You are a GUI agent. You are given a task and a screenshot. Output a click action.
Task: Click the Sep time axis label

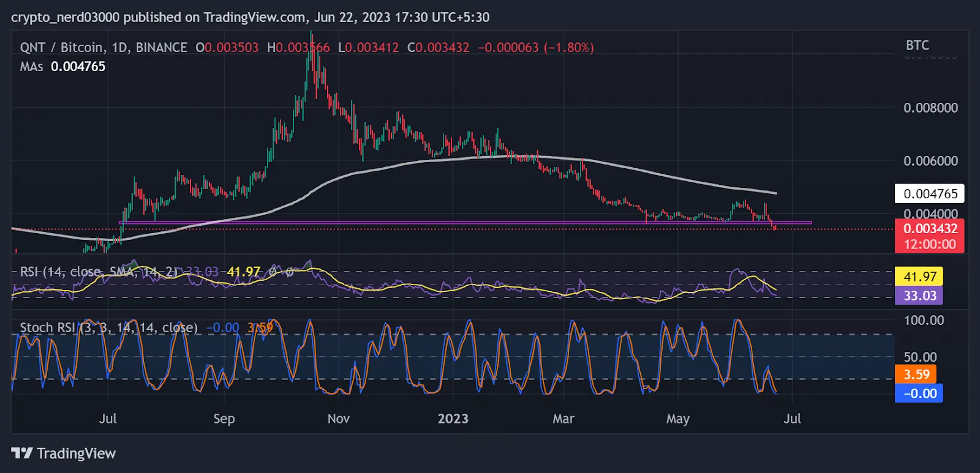point(224,419)
